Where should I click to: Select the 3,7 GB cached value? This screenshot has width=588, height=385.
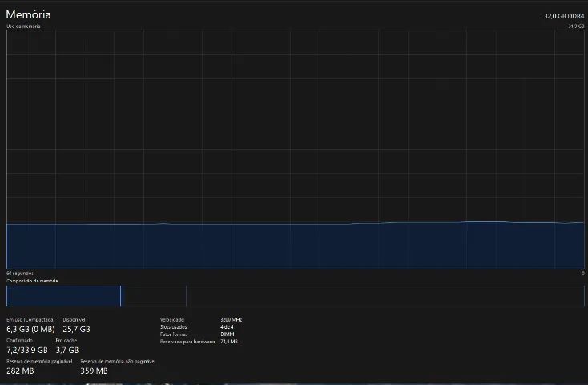pyautogui.click(x=67, y=350)
